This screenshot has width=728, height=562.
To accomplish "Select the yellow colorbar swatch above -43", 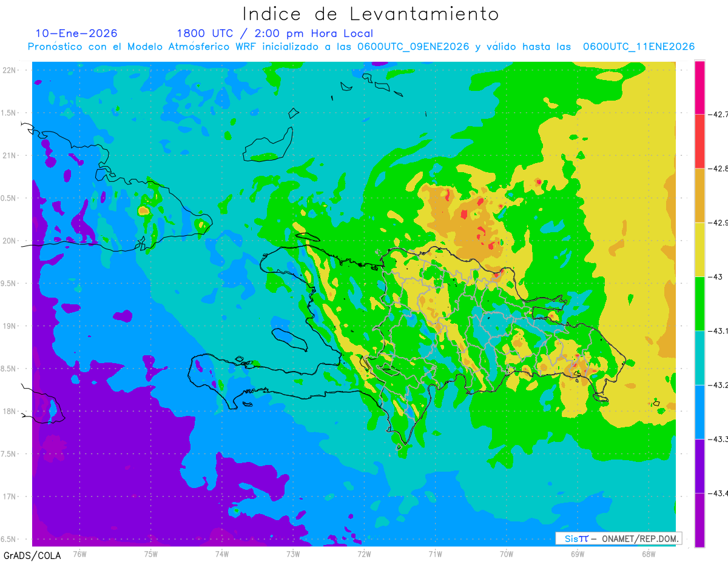I will point(699,249).
